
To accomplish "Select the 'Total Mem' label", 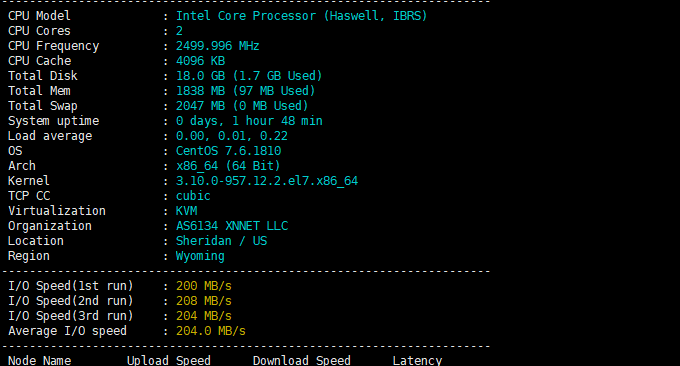I will click(39, 91).
